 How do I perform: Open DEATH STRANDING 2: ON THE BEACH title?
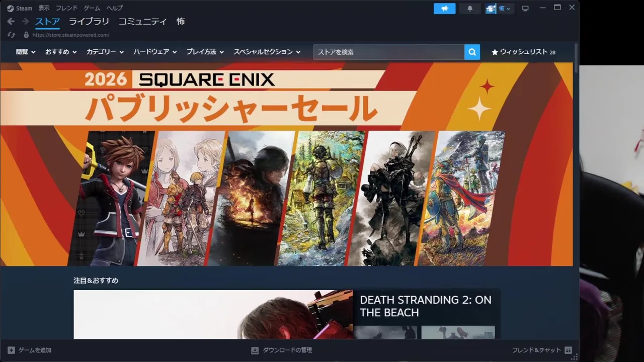coord(426,306)
